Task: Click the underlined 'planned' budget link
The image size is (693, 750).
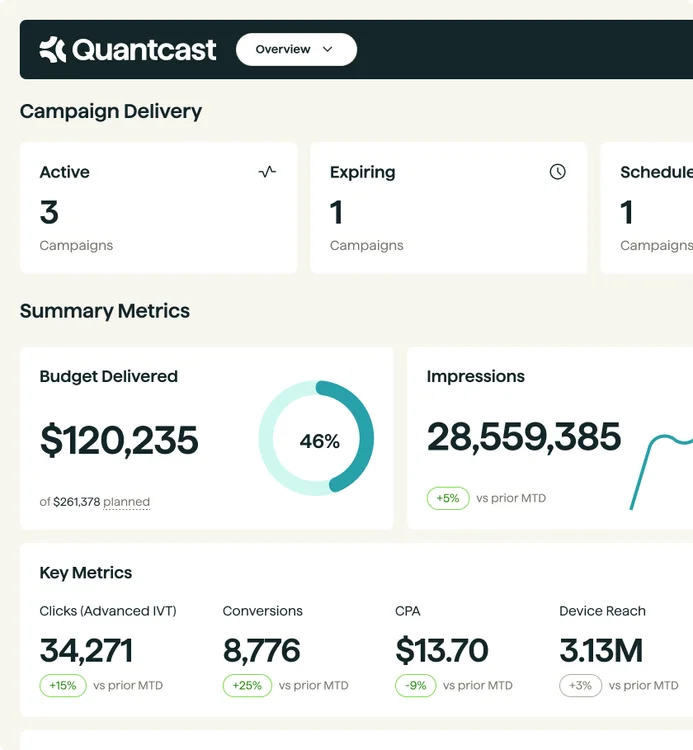Action: pos(126,502)
